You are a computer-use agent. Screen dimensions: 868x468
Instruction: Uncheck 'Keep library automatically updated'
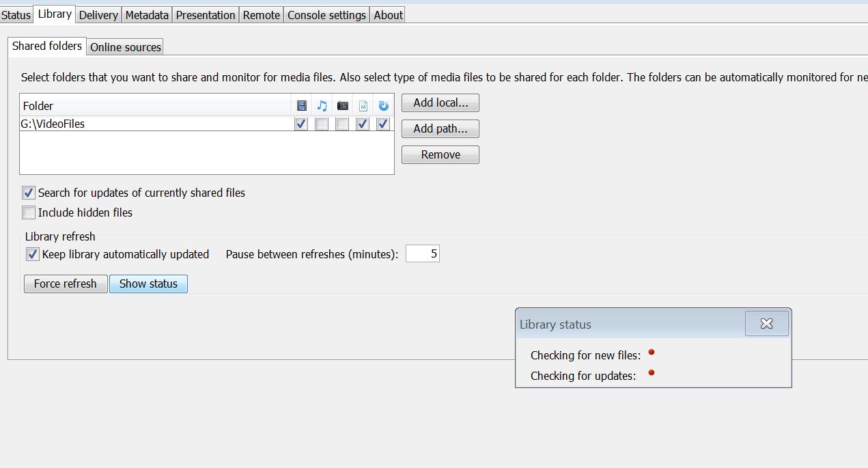pos(33,254)
